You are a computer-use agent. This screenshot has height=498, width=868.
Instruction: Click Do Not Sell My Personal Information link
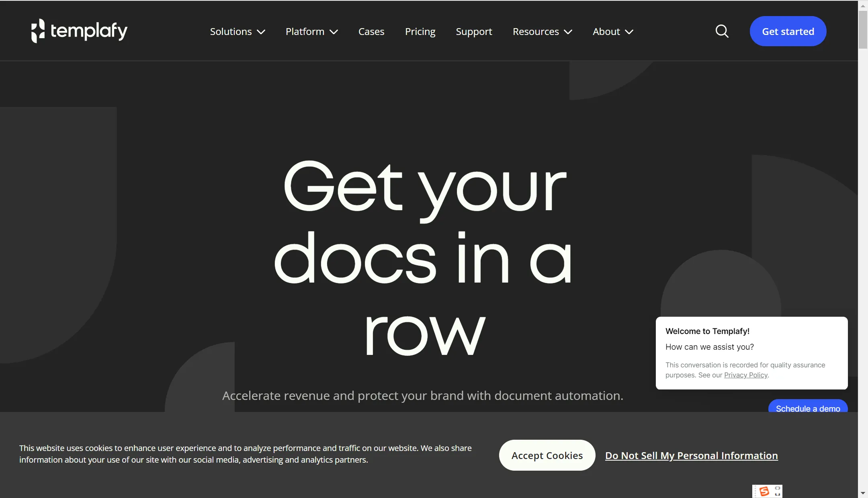[692, 455]
